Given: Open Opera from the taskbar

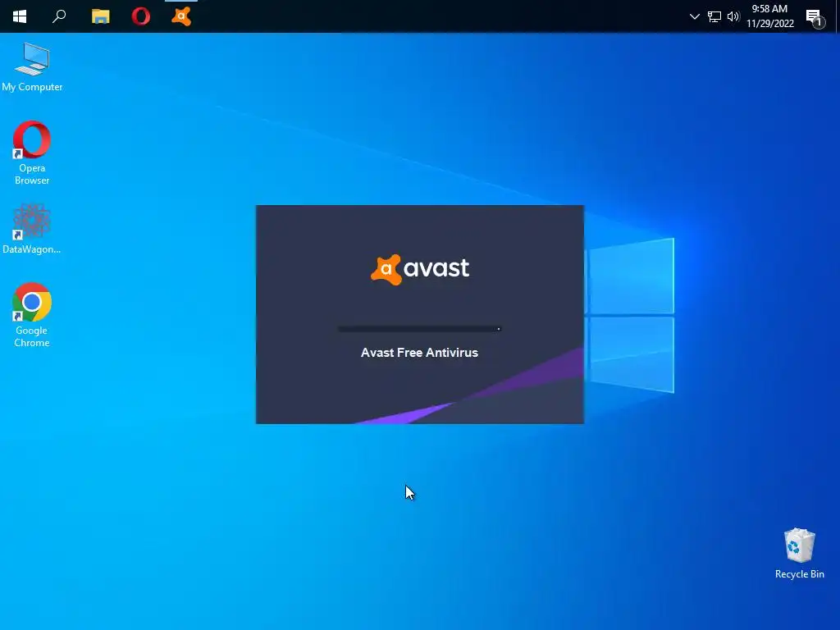Looking at the screenshot, I should click(x=141, y=16).
